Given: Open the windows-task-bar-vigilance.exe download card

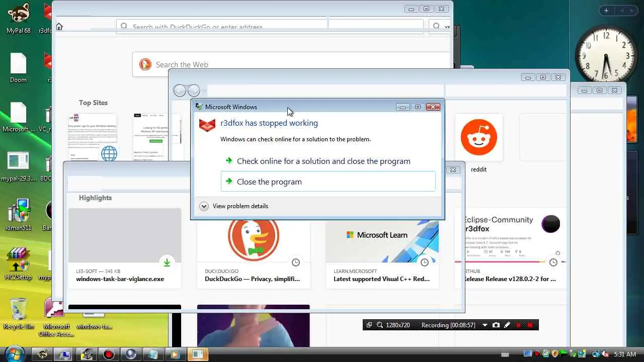Looking at the screenshot, I should click(x=125, y=248).
